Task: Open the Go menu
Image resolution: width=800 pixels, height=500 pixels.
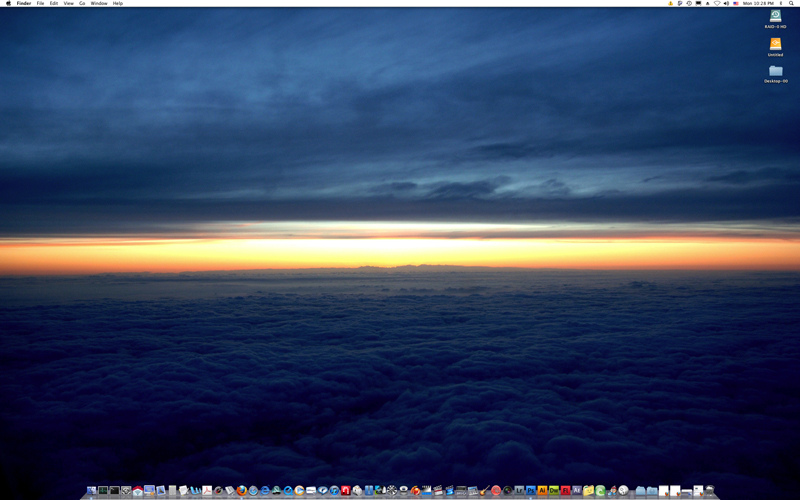Action: click(82, 3)
